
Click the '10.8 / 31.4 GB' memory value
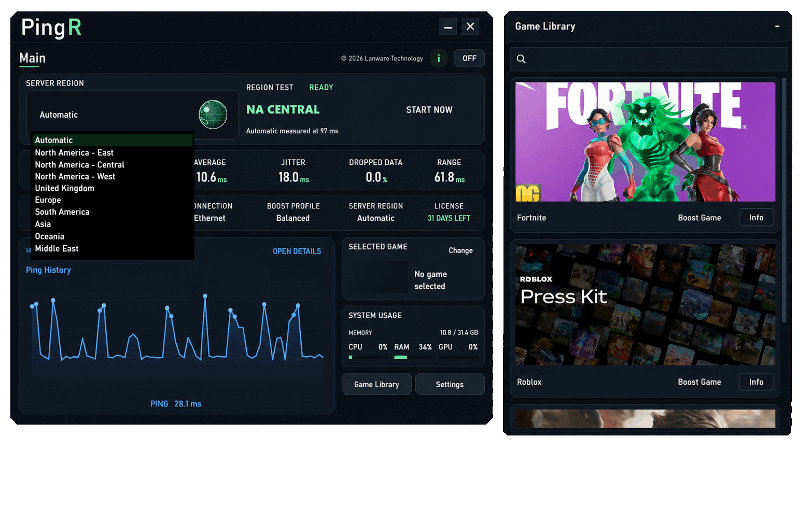(x=459, y=333)
